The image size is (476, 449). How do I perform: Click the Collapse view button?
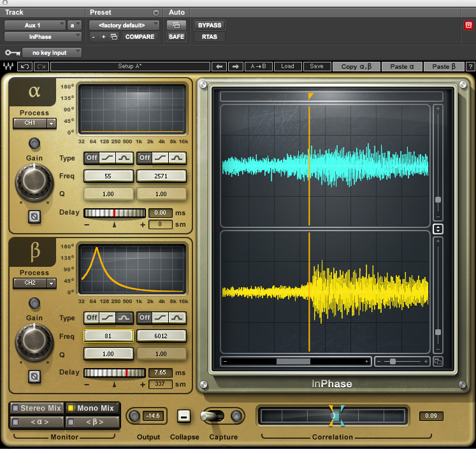[184, 416]
